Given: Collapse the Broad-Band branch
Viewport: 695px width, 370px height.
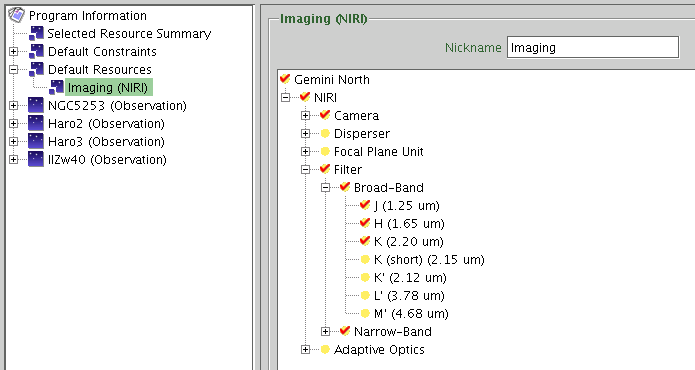Looking at the screenshot, I should 325,187.
